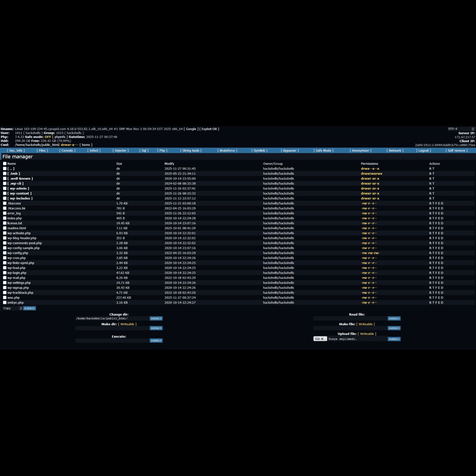The width and height of the screenshot is (476, 476).
Task: Click inside the Read file input field
Action: click(x=350, y=318)
